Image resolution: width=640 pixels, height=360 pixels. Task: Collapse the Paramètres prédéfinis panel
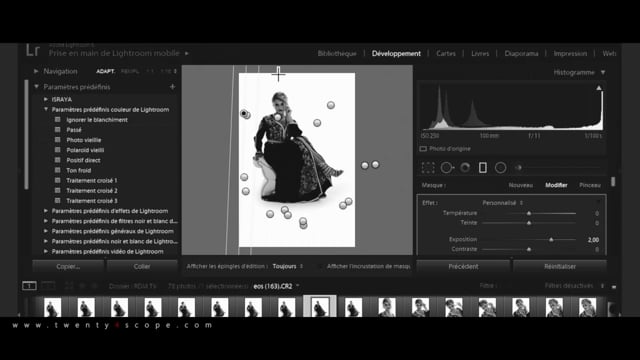pos(36,87)
